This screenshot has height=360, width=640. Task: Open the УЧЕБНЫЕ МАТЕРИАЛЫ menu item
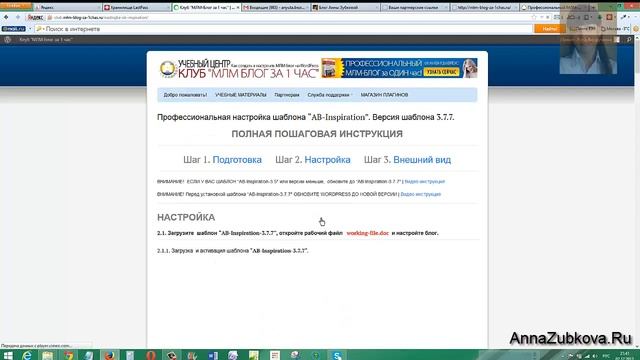pyautogui.click(x=241, y=95)
